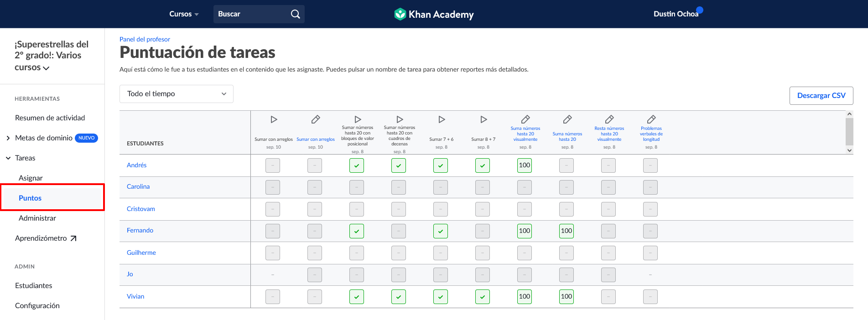
Task: Open Problemas verbales de longitud assignment
Action: pyautogui.click(x=651, y=134)
